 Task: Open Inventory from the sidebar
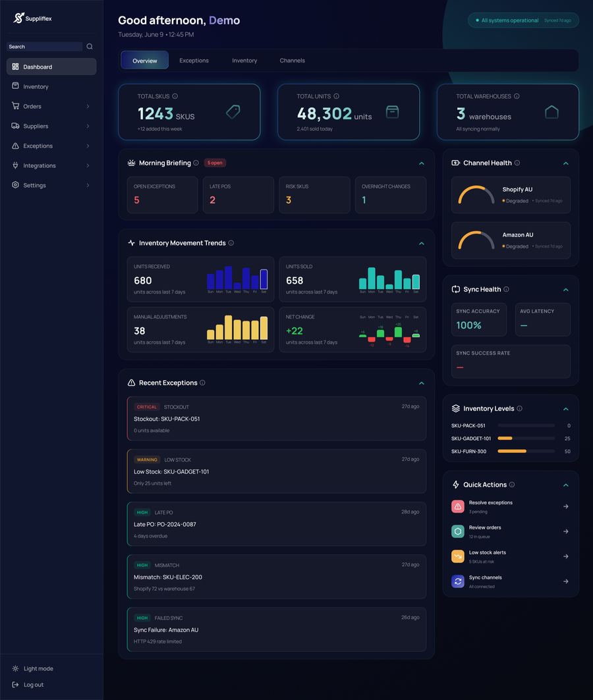click(x=51, y=86)
